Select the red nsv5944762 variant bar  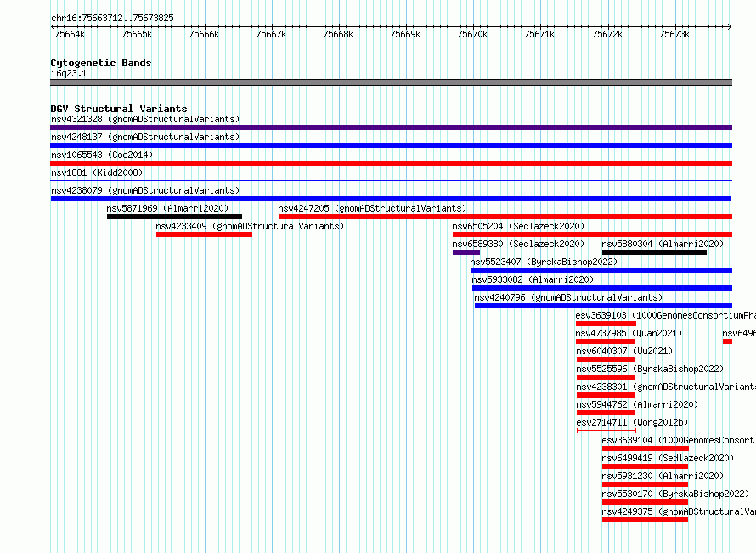(606, 413)
